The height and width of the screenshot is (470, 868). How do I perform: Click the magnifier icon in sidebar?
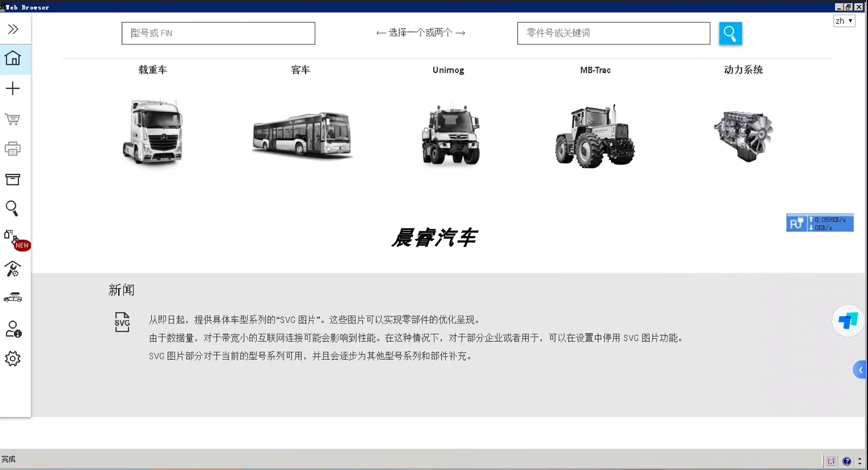(12, 208)
